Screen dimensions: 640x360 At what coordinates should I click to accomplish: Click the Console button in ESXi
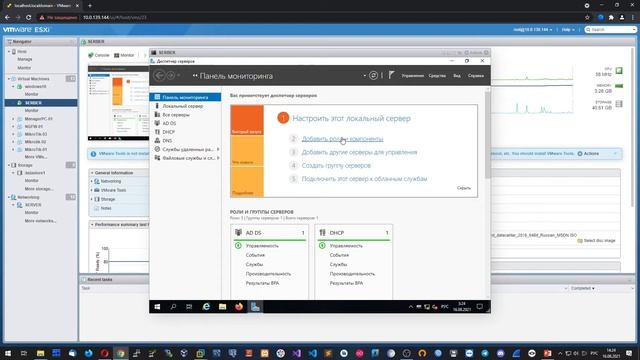click(x=99, y=55)
